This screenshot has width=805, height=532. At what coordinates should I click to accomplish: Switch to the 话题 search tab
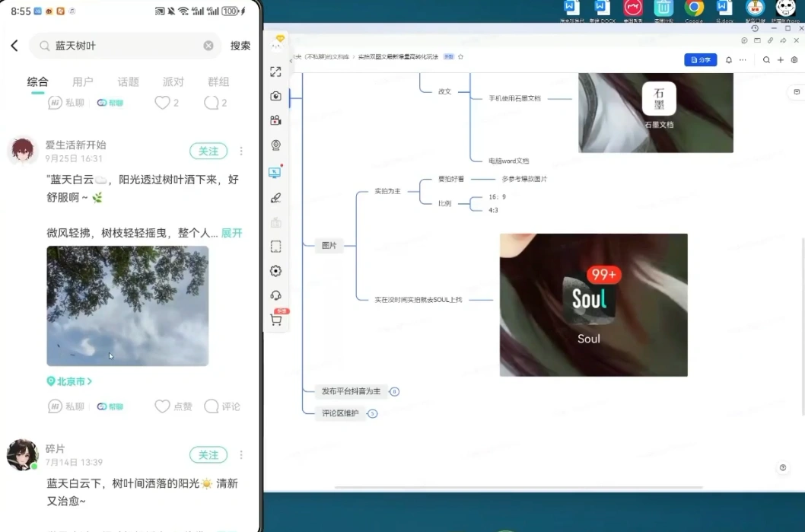point(128,82)
